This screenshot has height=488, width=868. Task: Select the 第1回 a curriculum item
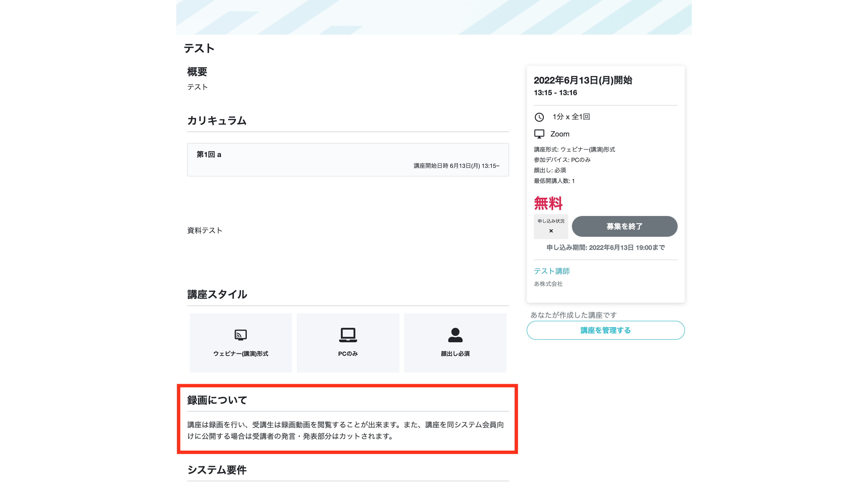(348, 160)
